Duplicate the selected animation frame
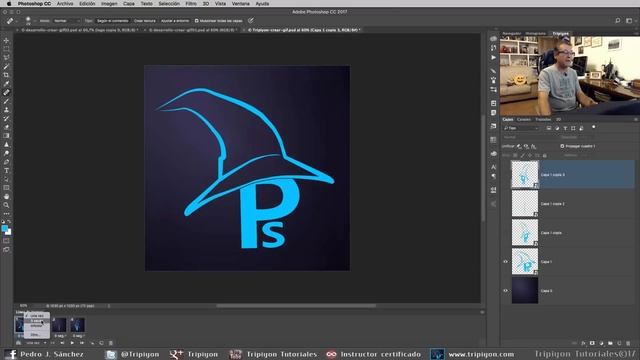The height and width of the screenshot is (360, 640). tap(101, 343)
